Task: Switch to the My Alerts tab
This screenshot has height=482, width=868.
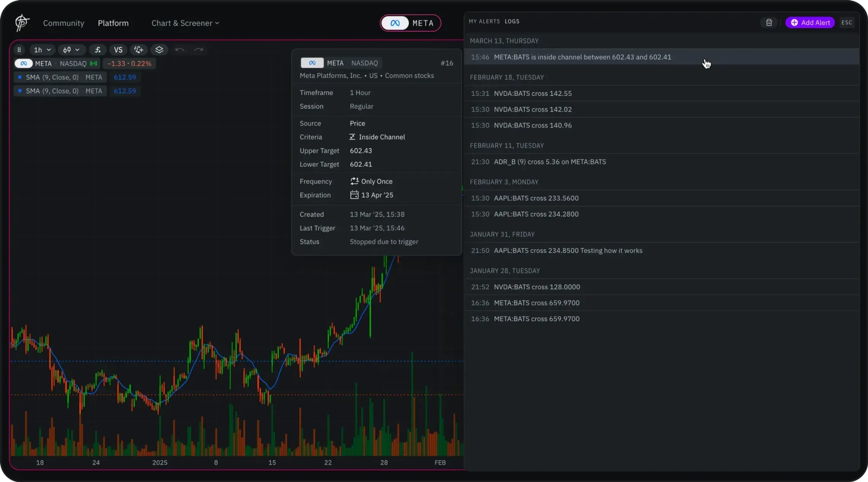Action: coord(484,21)
